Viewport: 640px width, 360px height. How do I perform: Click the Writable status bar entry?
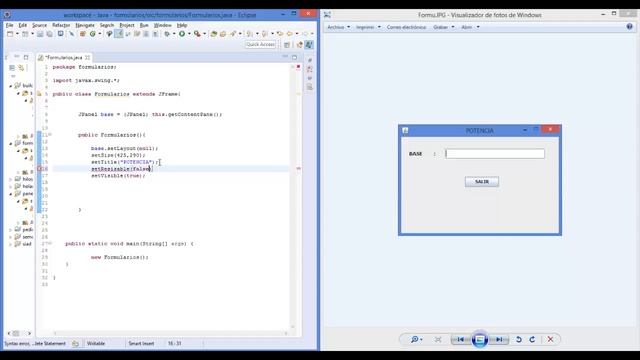pos(96,344)
